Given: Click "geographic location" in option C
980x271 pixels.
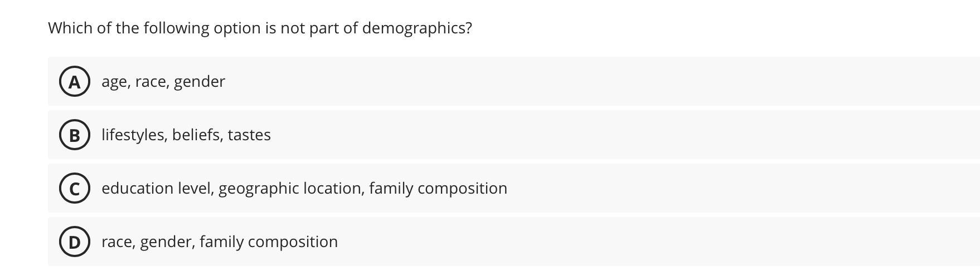Looking at the screenshot, I should pyautogui.click(x=291, y=189).
